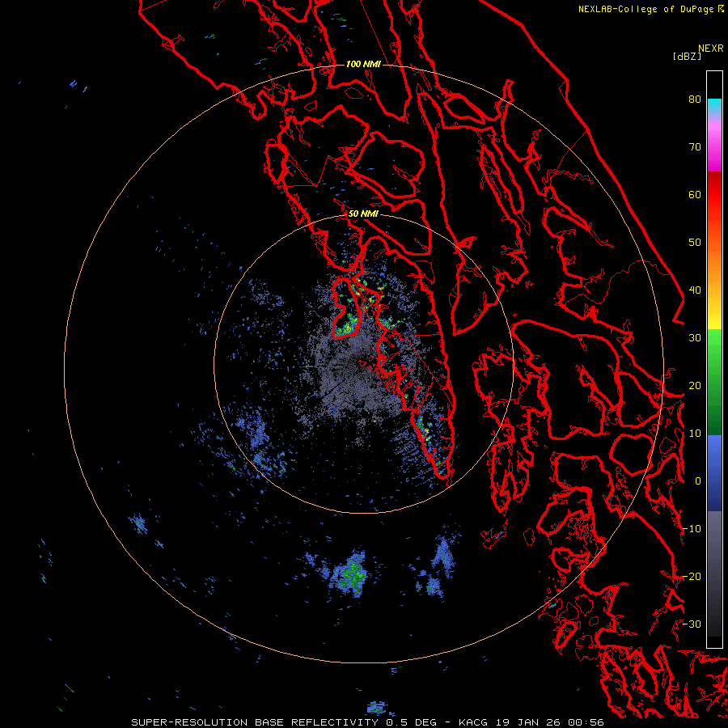Click the 100 NMI range ring label
Image resolution: width=728 pixels, height=728 pixels.
pyautogui.click(x=363, y=64)
